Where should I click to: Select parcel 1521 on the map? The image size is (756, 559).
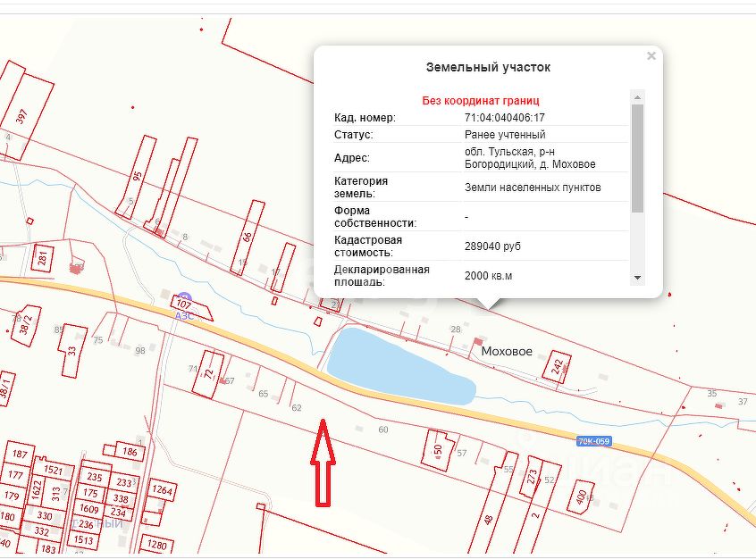(x=53, y=469)
